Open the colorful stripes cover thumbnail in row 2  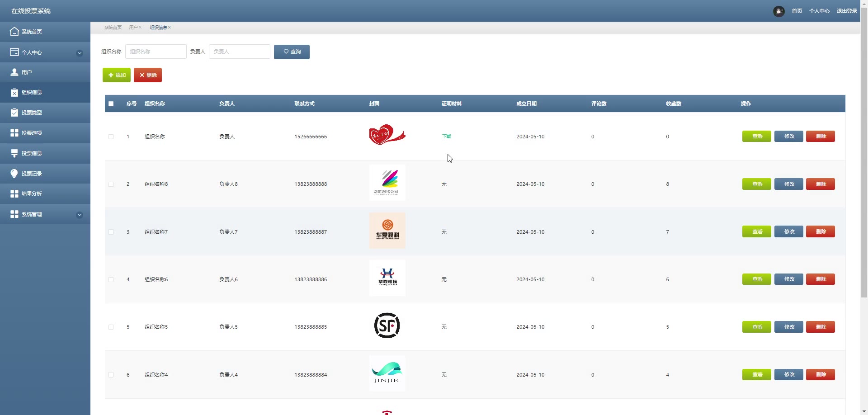pyautogui.click(x=387, y=183)
